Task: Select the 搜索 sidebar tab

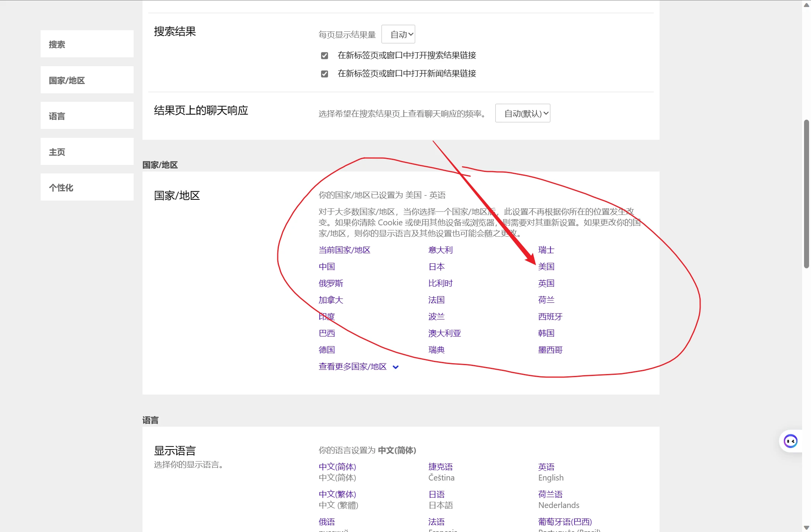Action: pyautogui.click(x=87, y=44)
